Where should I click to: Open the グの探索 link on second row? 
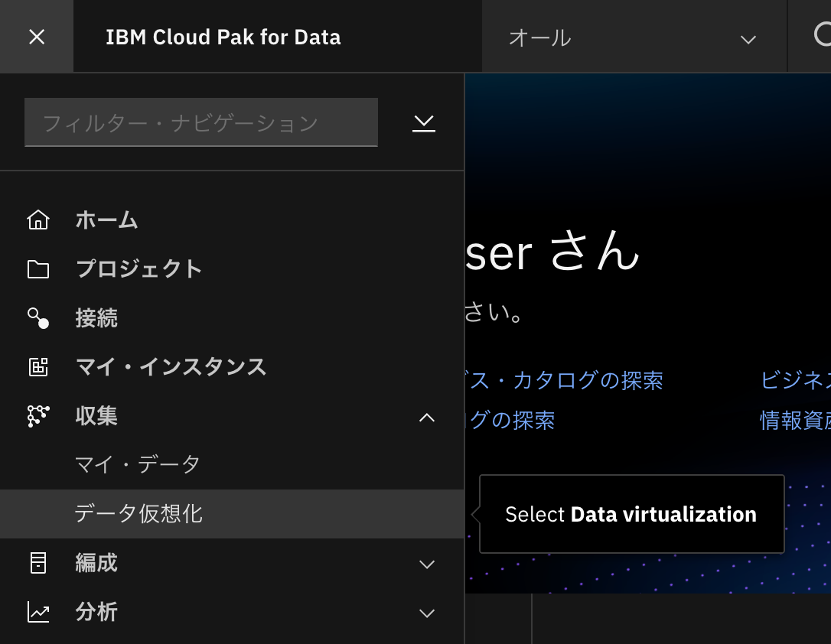pyautogui.click(x=510, y=421)
